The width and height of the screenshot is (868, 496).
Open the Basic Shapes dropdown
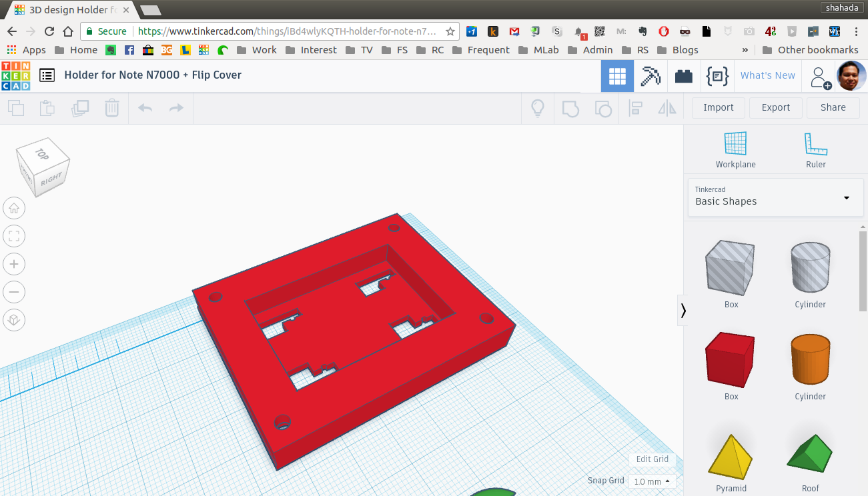pyautogui.click(x=777, y=197)
